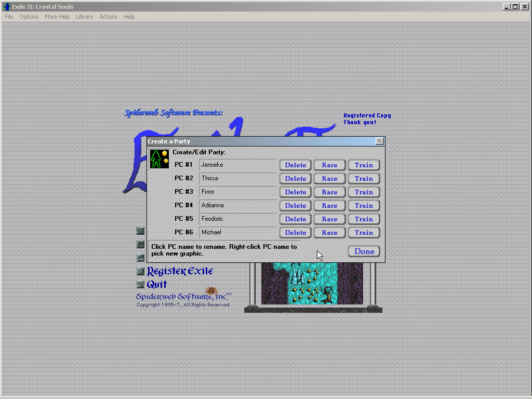Click the Adrianna name field
This screenshot has width=532, height=399.
pyautogui.click(x=238, y=206)
